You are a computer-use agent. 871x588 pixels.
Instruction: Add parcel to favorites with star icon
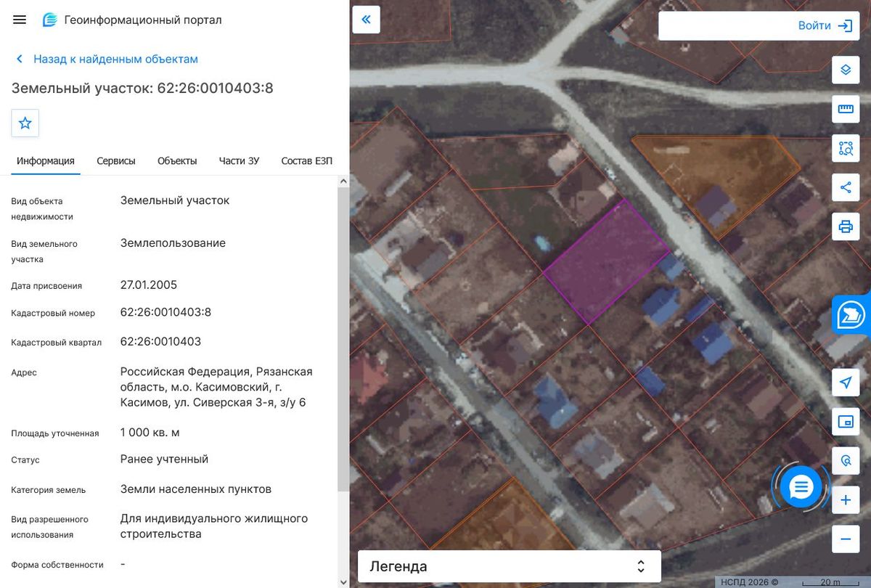[25, 123]
